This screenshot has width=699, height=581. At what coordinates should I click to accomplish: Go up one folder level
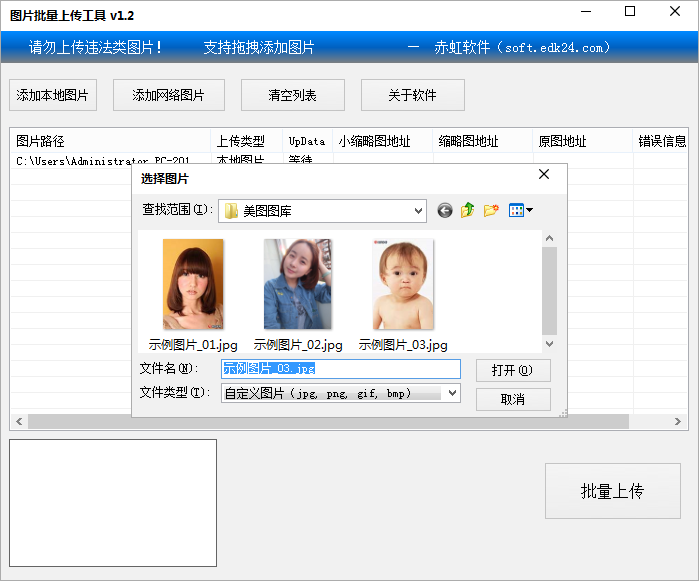click(x=468, y=211)
